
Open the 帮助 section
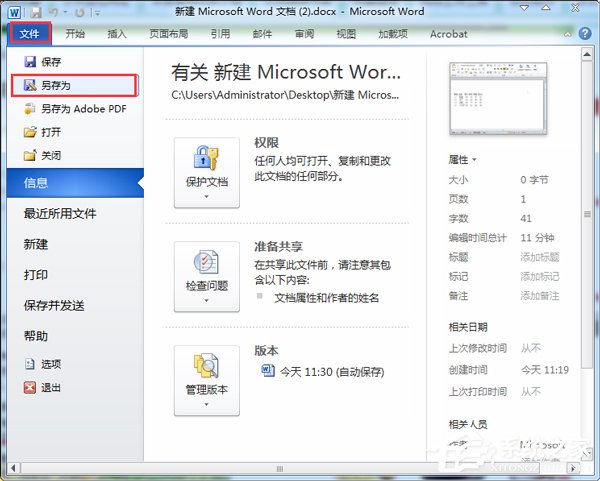36,336
